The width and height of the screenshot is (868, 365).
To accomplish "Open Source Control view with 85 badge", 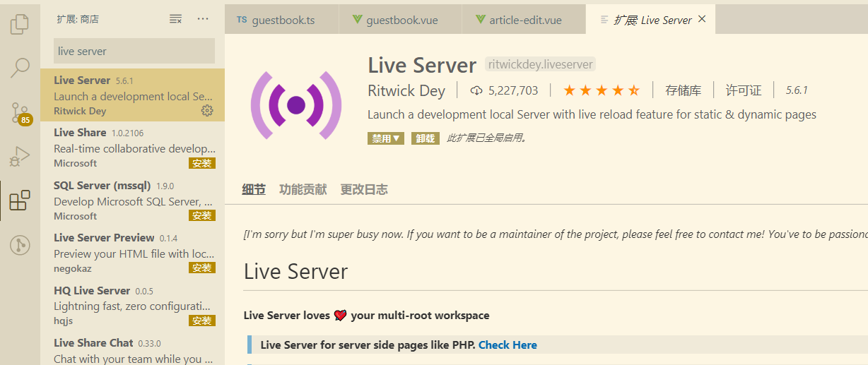I will pos(20,113).
